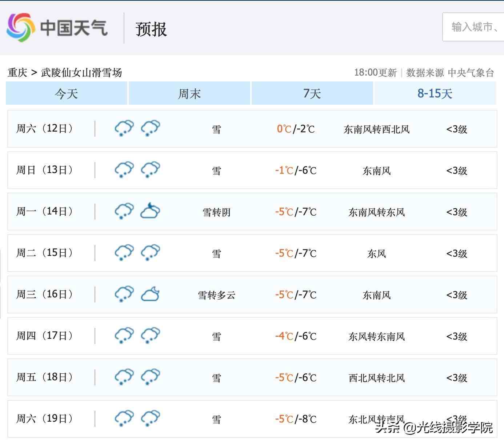
Task: Click the 东南风转西北风 wind text
Action: 377,129
